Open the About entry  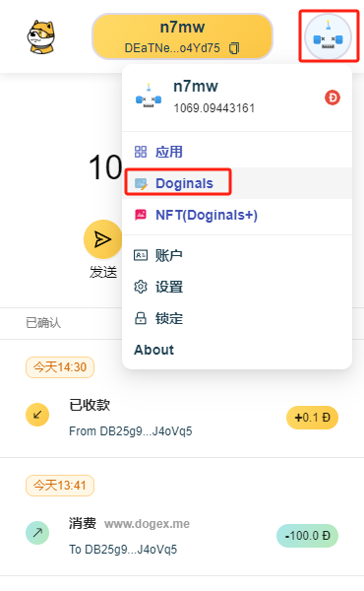click(237, 350)
